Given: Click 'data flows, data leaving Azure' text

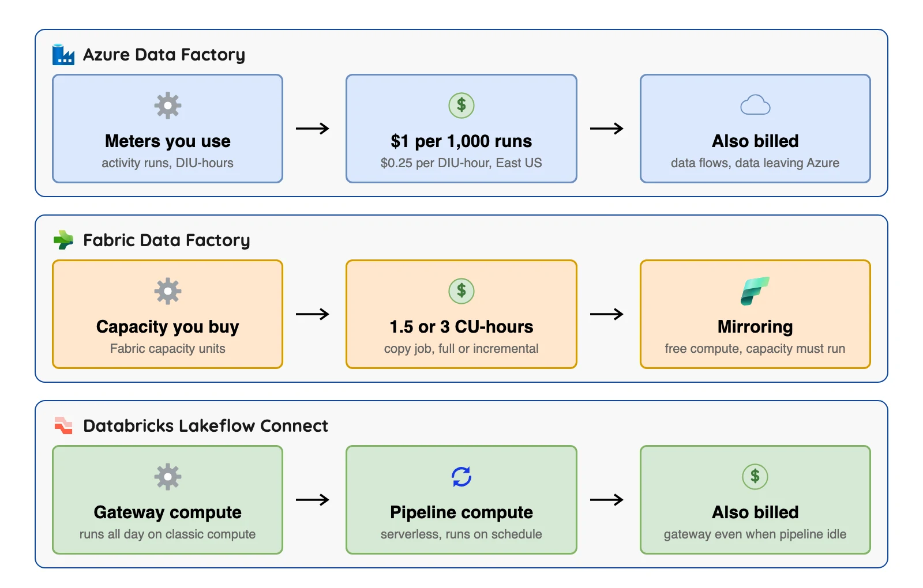Looking at the screenshot, I should 755,163.
